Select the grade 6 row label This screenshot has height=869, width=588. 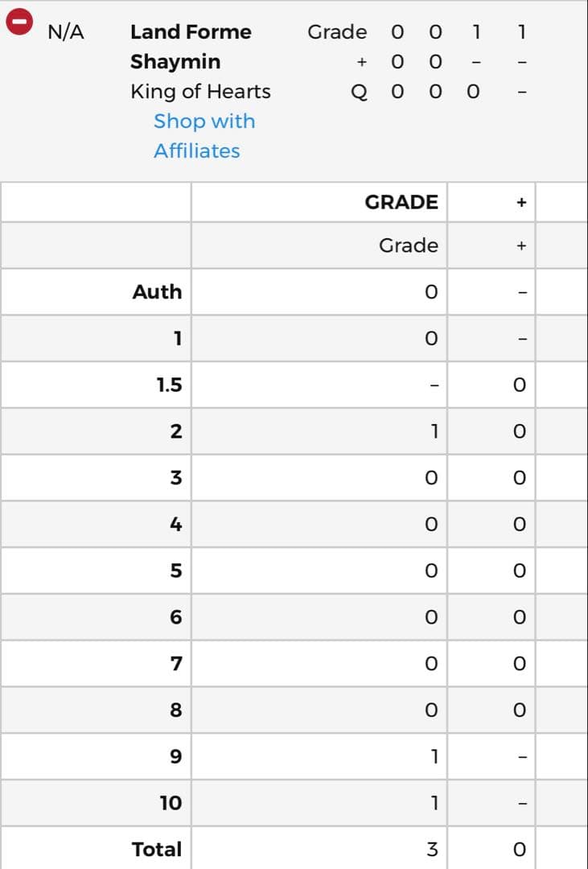click(175, 617)
